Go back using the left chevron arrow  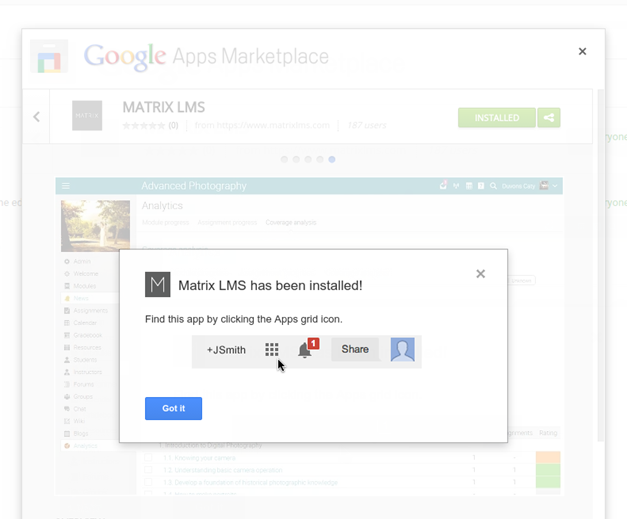[x=36, y=117]
